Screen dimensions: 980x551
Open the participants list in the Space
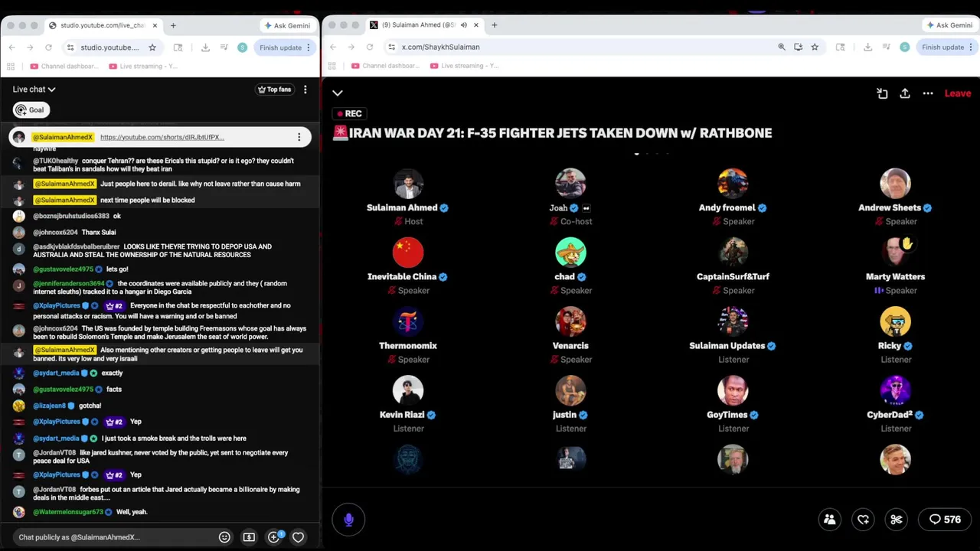[x=829, y=520]
